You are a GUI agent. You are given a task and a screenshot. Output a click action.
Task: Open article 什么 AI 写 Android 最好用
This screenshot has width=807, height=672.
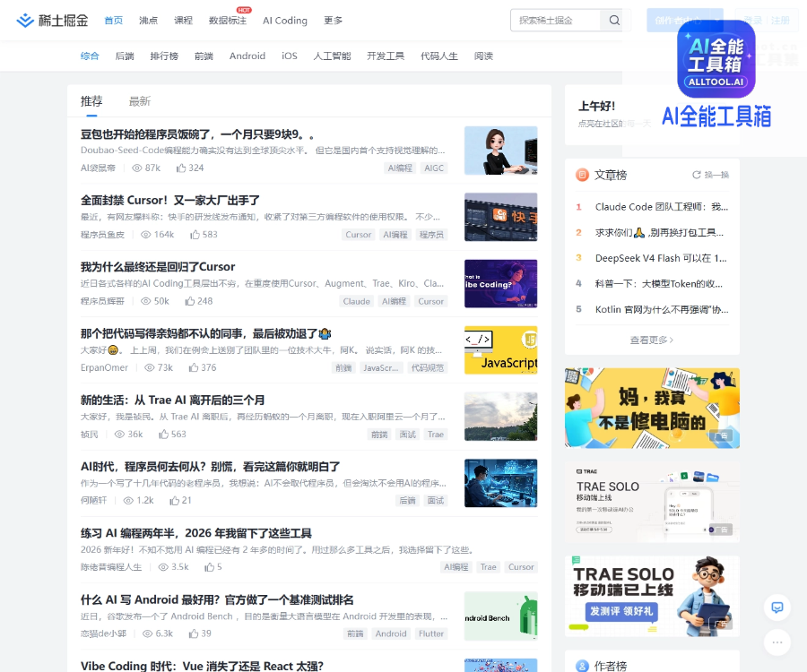(217, 600)
